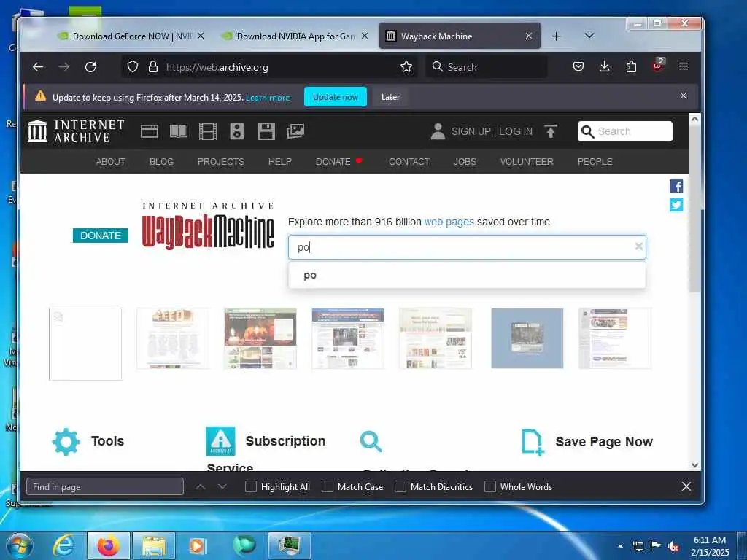Screen dimensions: 747x560
Task: Open the Windows Start button
Action: tap(20, 545)
